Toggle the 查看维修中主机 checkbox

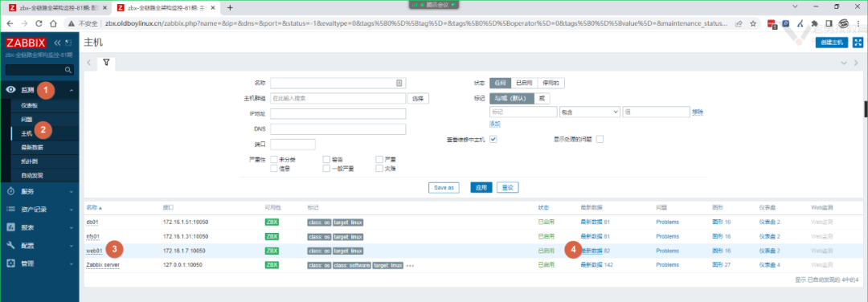click(x=493, y=140)
